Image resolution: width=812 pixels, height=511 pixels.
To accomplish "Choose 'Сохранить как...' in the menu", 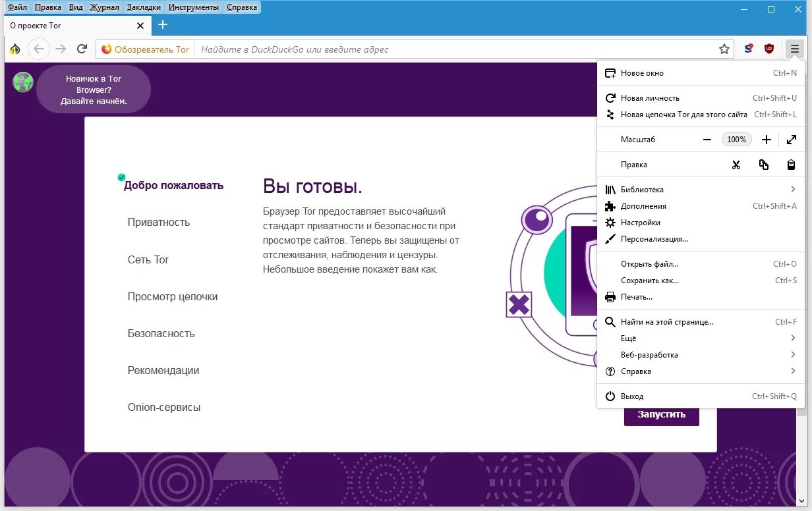I will point(701,281).
